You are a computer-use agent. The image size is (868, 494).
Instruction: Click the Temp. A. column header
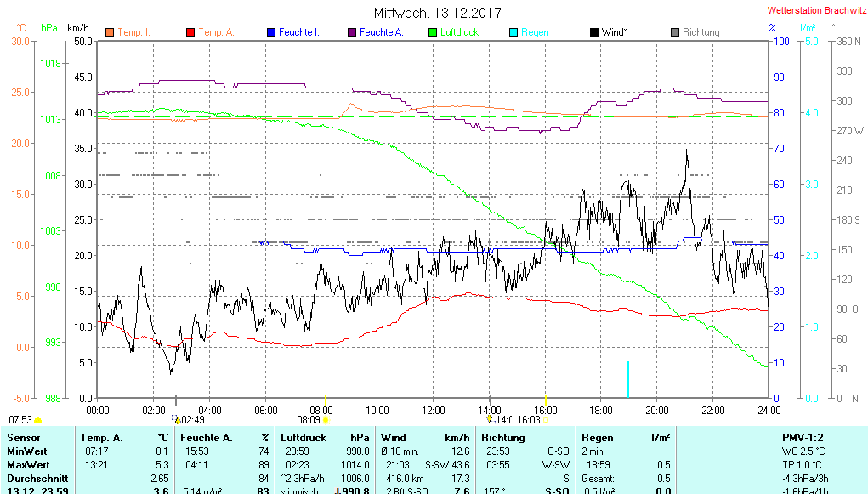100,438
